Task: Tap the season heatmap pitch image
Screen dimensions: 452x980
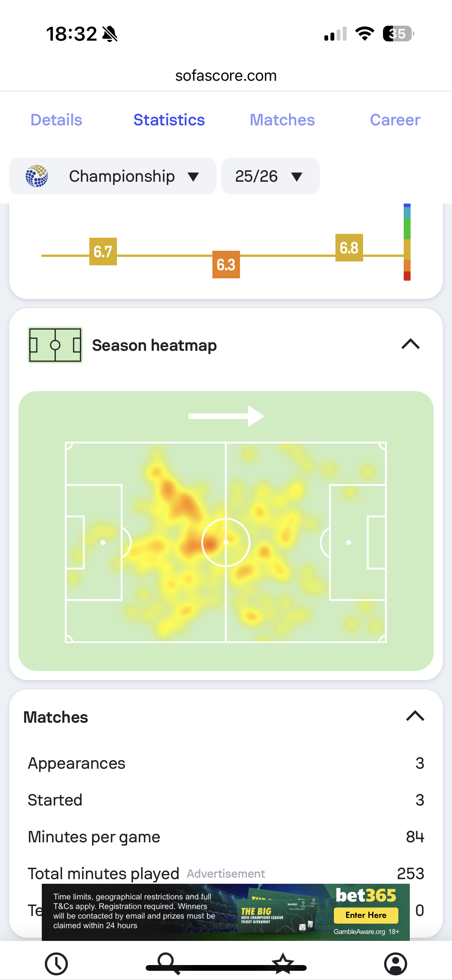Action: point(226,531)
